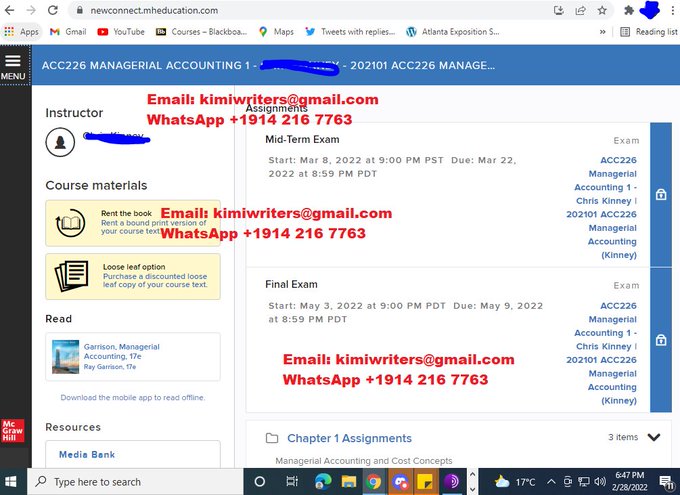Open Task View on taskbar
Viewport: 680px width, 495px height.
click(292, 482)
